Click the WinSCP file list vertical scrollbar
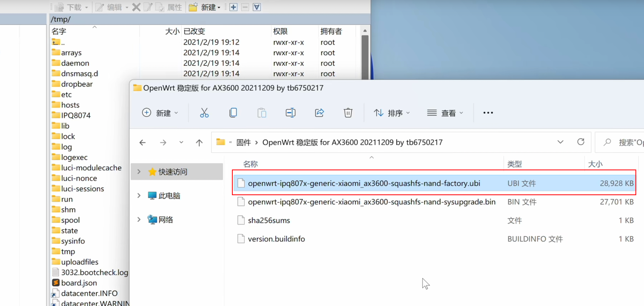This screenshot has height=306, width=644. [x=365, y=57]
